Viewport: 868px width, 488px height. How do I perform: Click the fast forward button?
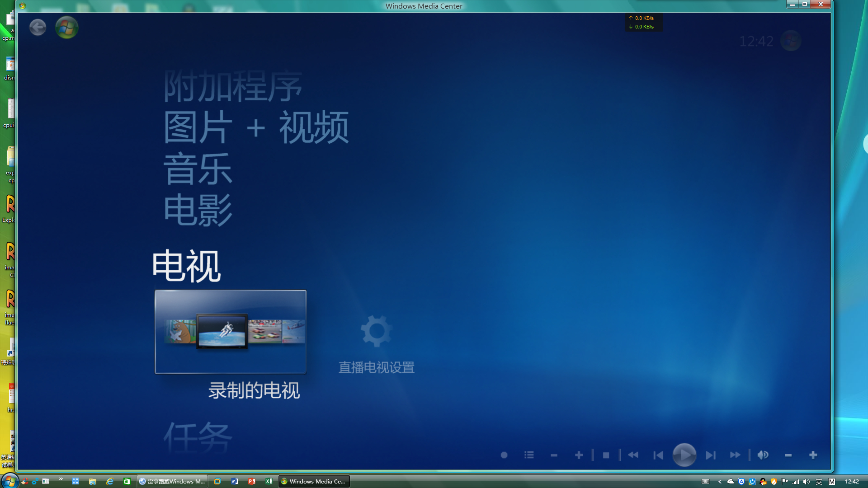pyautogui.click(x=736, y=455)
